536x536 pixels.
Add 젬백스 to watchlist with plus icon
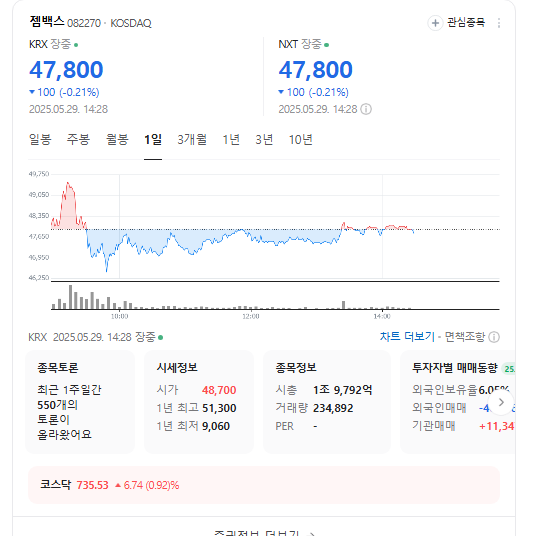435,23
